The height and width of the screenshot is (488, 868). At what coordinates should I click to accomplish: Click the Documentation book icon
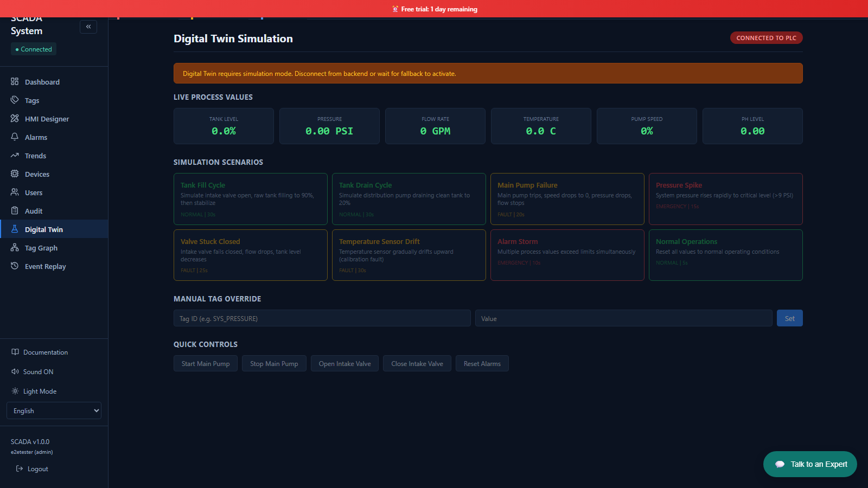[x=15, y=352]
